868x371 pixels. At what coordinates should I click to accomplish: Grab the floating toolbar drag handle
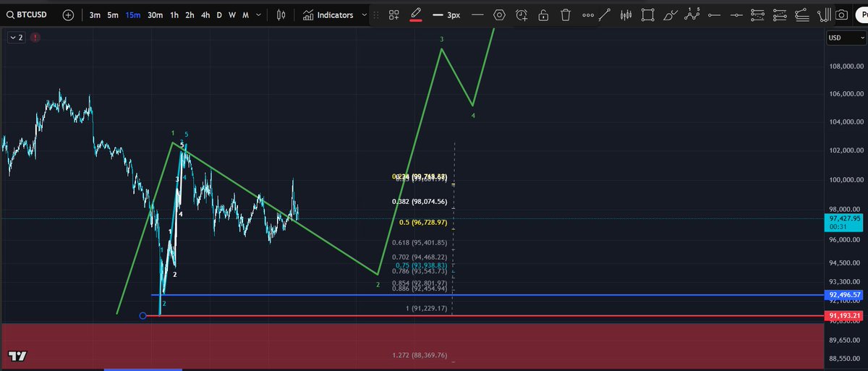[376, 14]
